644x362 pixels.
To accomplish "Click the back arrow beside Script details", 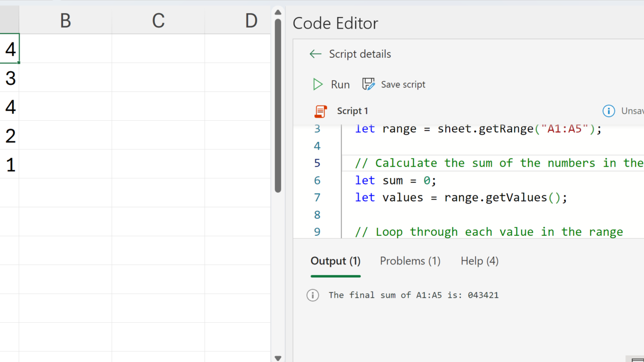I will (x=315, y=54).
